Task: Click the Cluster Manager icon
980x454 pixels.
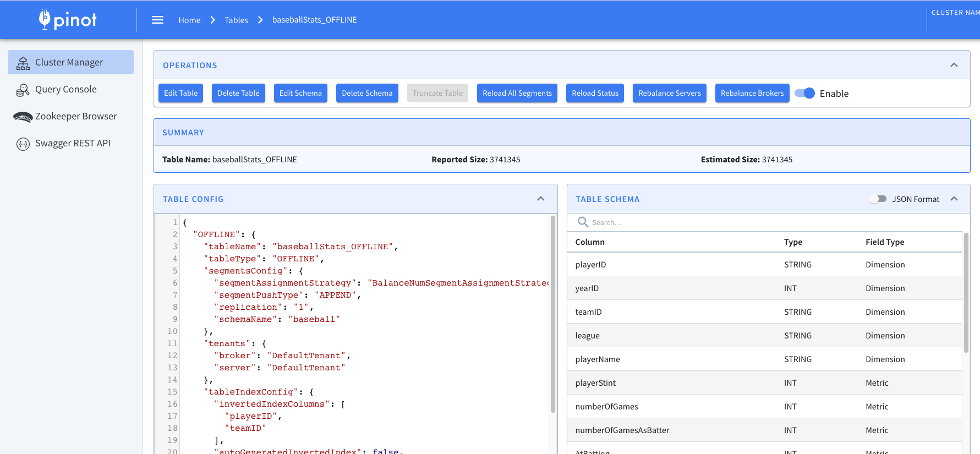Action: (23, 63)
